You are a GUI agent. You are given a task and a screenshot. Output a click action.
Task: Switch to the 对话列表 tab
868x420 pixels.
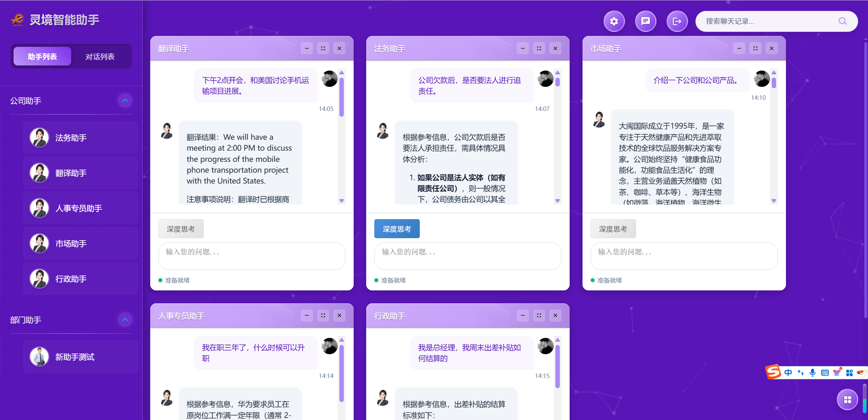[x=100, y=57]
